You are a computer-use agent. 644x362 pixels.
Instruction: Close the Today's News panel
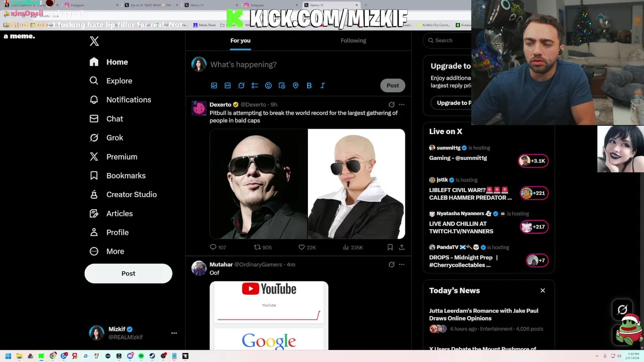click(x=542, y=291)
